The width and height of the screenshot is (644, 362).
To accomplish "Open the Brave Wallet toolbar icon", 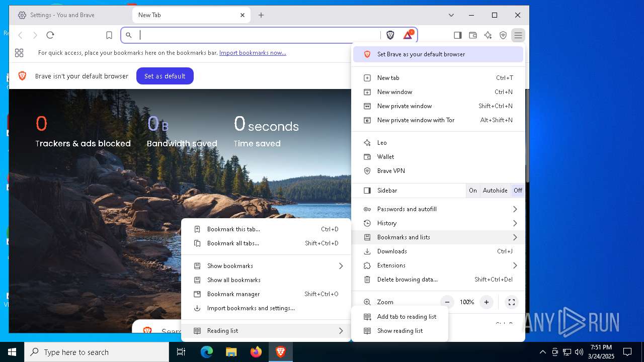I will [472, 35].
